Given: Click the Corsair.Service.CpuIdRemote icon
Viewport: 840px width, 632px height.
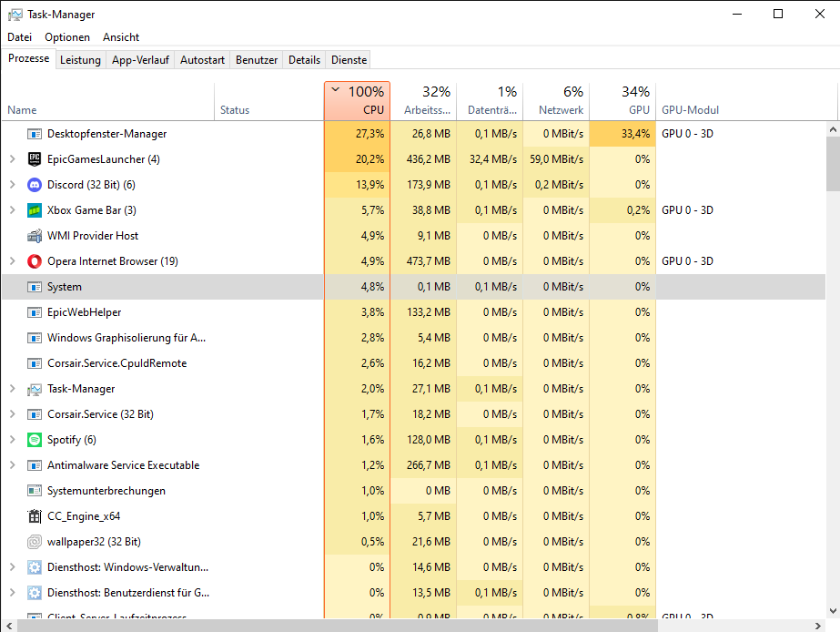Looking at the screenshot, I should (35, 363).
